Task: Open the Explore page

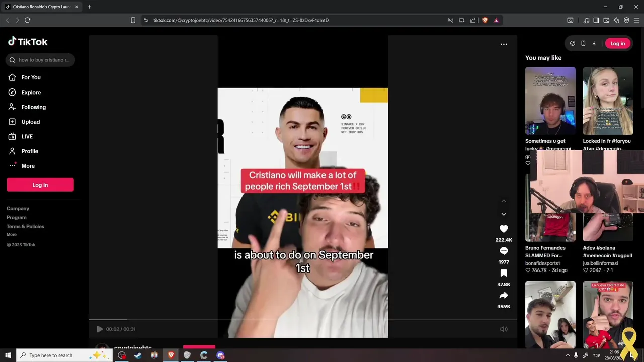Action: 31,92
